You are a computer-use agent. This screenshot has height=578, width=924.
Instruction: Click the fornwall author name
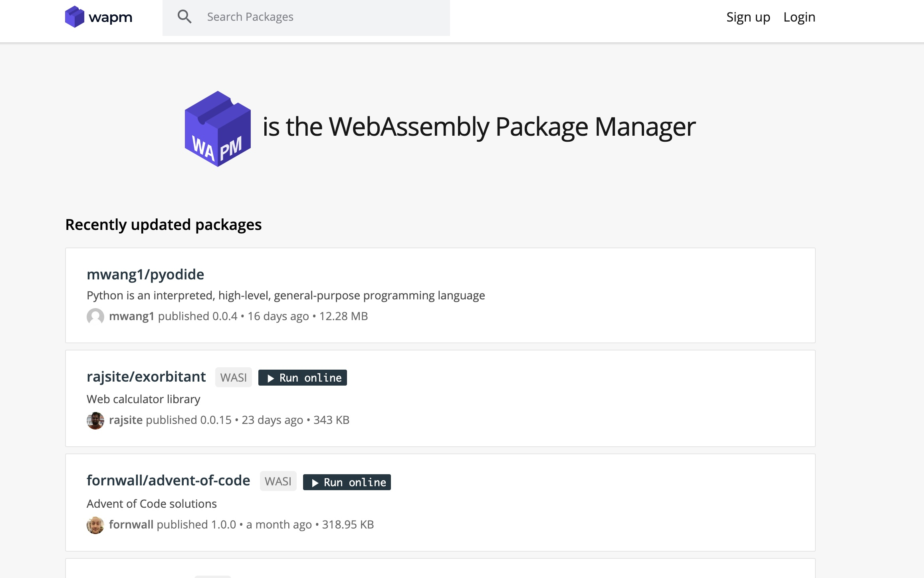pos(131,525)
